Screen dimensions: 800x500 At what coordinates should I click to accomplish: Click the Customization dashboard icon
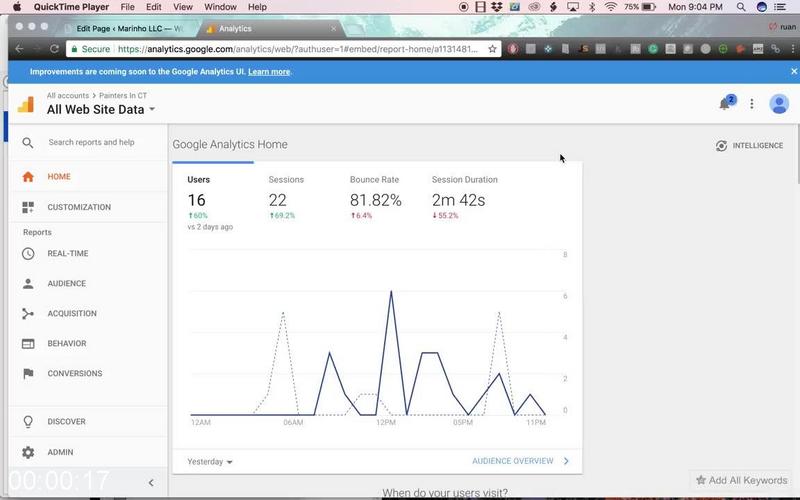pos(28,207)
